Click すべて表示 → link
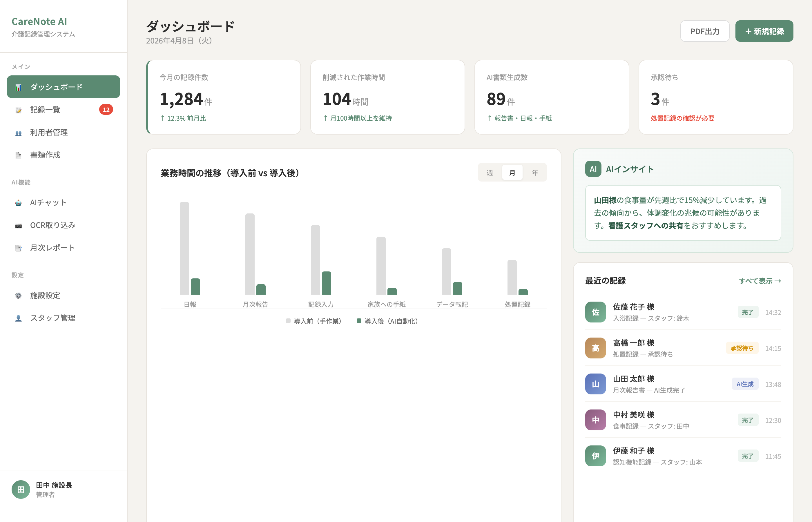812x522 pixels. [760, 281]
